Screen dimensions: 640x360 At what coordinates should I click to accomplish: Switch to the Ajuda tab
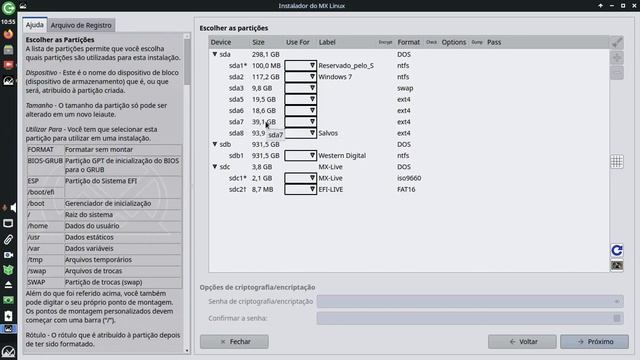point(35,25)
